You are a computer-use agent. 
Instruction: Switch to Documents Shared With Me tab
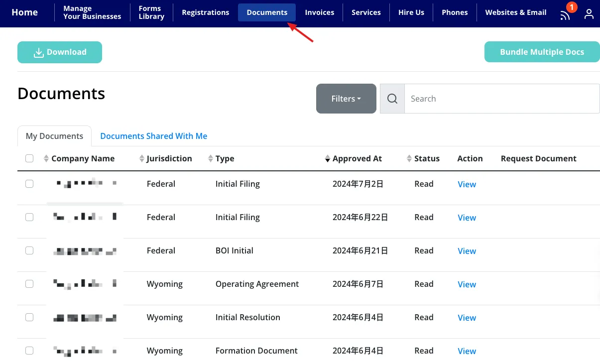click(x=153, y=136)
